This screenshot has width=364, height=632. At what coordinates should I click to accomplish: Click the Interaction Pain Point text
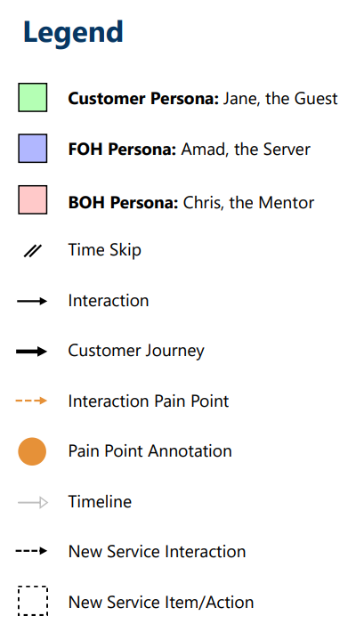coord(149,401)
